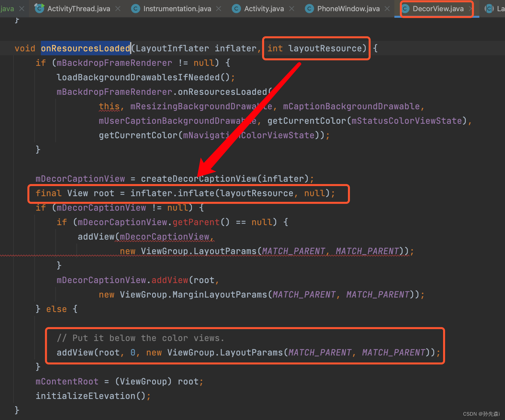The height and width of the screenshot is (420, 505).
Task: Click 'addView(root, 0' call in else block
Action: tap(96, 353)
